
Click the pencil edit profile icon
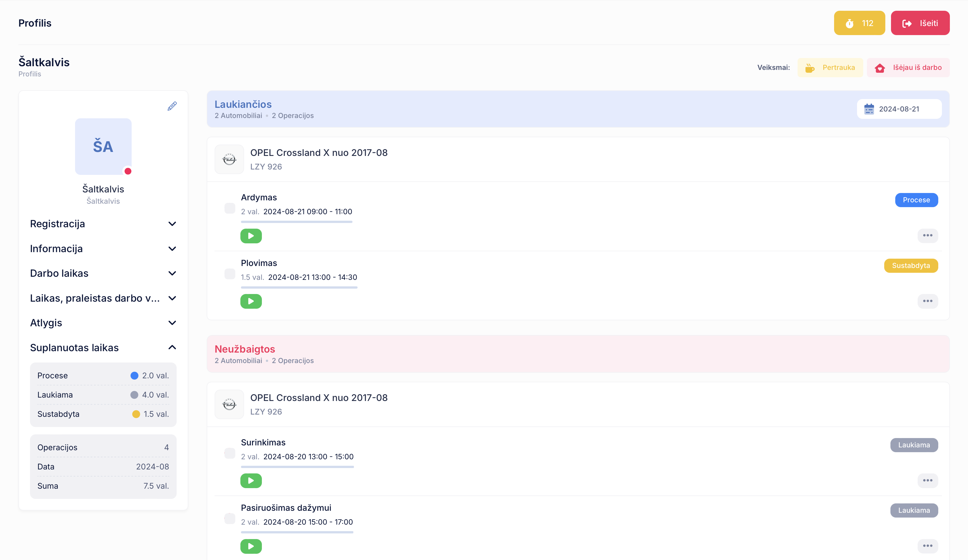[x=172, y=106]
